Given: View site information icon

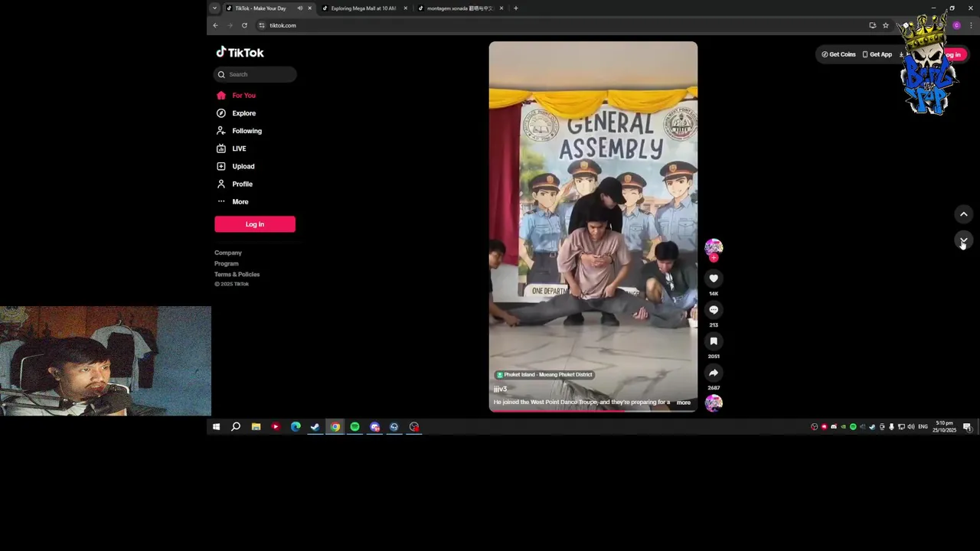Looking at the screenshot, I should pyautogui.click(x=262, y=25).
